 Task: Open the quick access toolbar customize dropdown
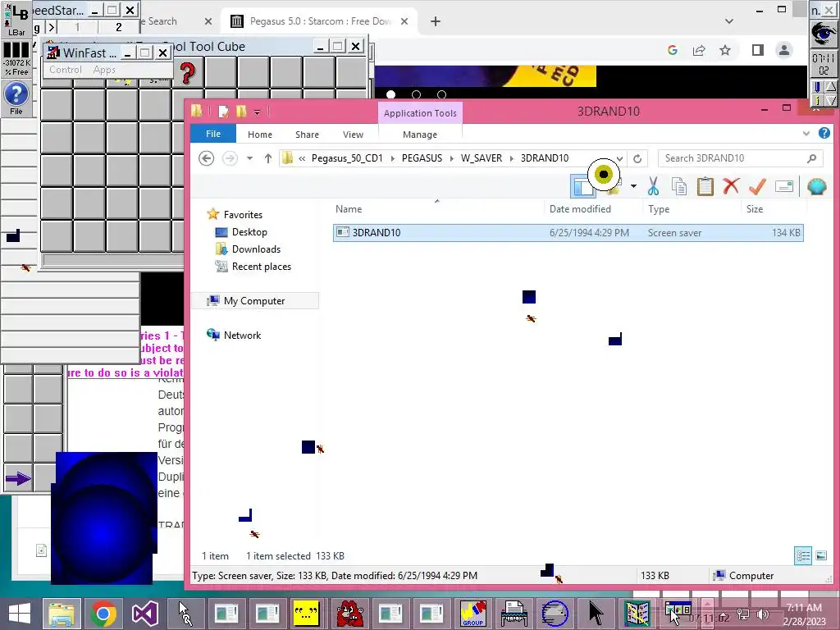257,112
